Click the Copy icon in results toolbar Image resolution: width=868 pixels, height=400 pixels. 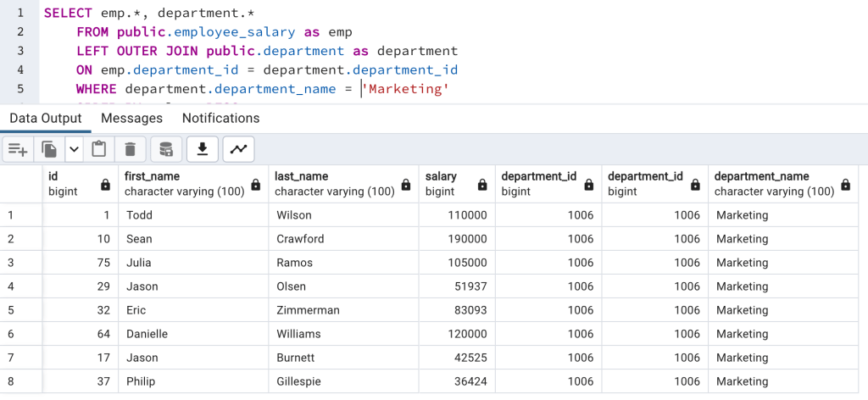click(50, 150)
